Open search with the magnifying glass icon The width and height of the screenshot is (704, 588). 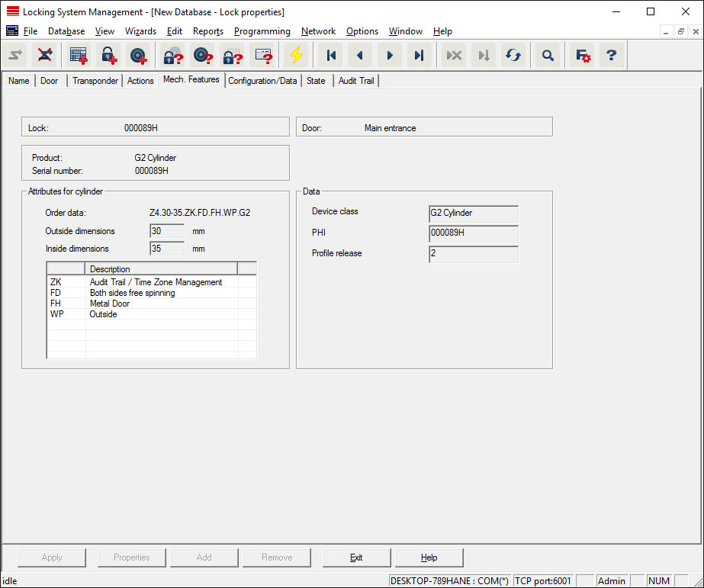point(548,56)
